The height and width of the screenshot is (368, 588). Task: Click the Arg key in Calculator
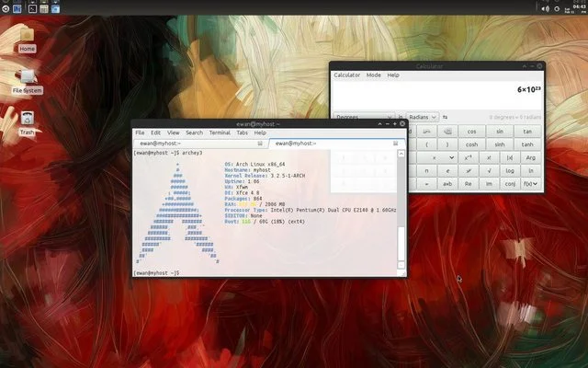(x=531, y=157)
